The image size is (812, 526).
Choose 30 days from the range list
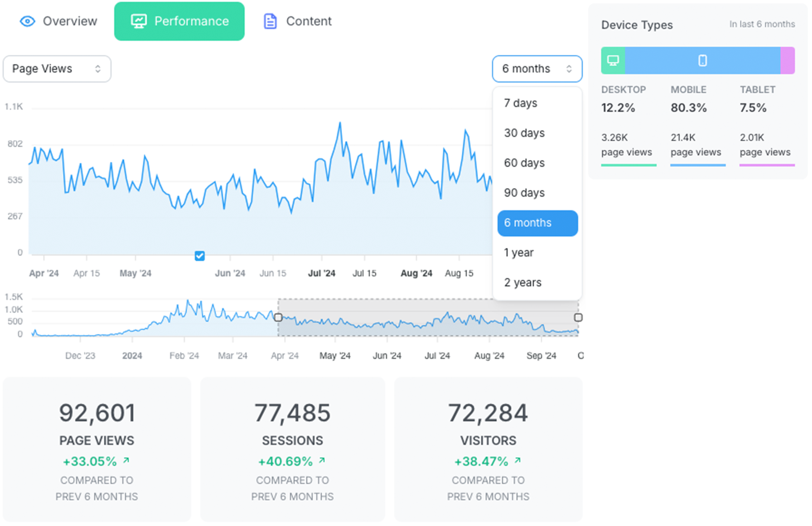[x=537, y=133]
